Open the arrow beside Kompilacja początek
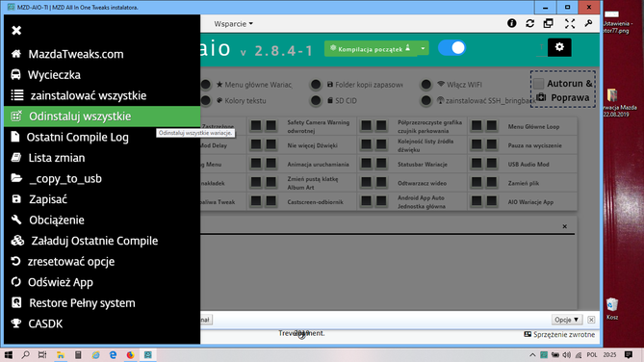This screenshot has height=362, width=644. [x=423, y=48]
